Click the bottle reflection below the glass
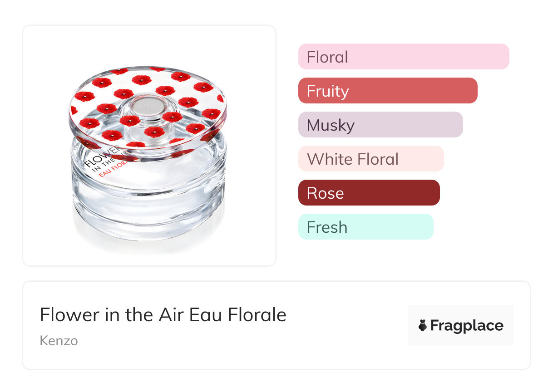553x392 pixels. (x=149, y=244)
